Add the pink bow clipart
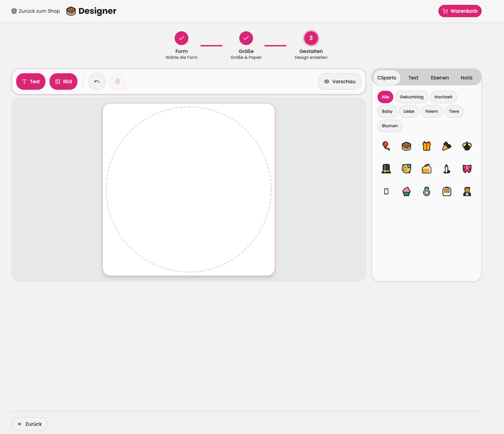Viewport: 504px width, 434px height. pos(467,169)
